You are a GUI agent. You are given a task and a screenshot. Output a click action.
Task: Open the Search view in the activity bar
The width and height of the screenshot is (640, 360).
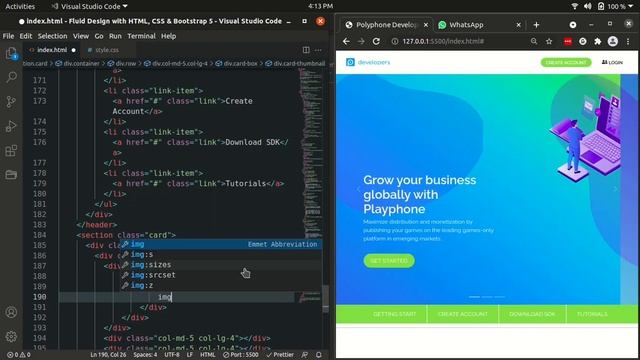click(11, 77)
